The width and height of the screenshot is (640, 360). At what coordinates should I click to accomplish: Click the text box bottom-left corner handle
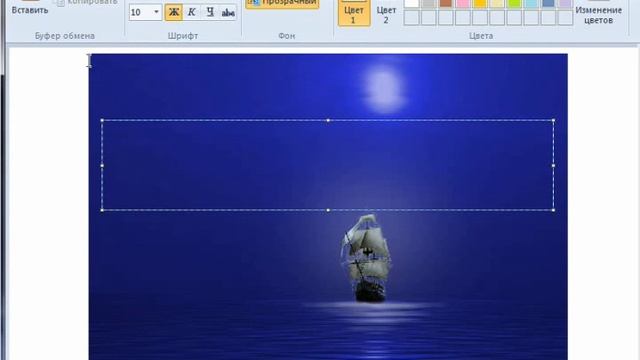[x=102, y=210]
